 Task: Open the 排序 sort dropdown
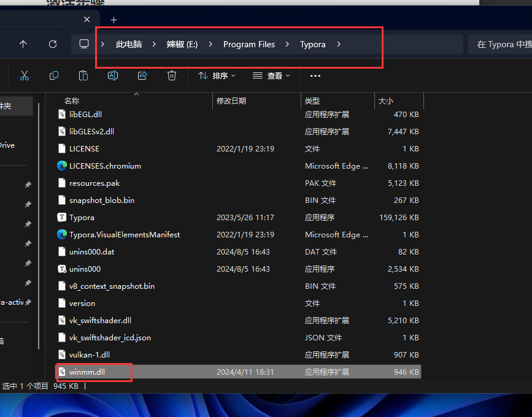217,75
